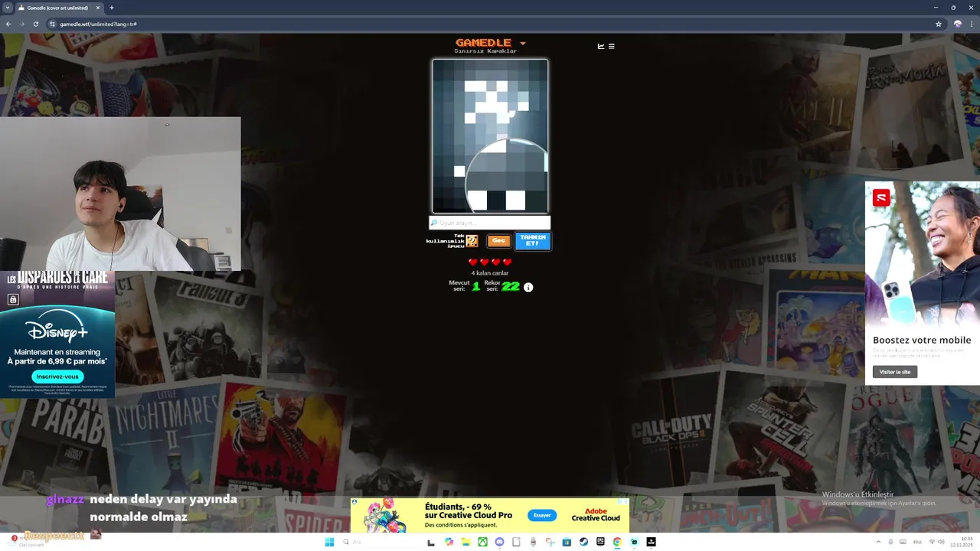
Task: Open Steam from the taskbar
Action: 583,542
